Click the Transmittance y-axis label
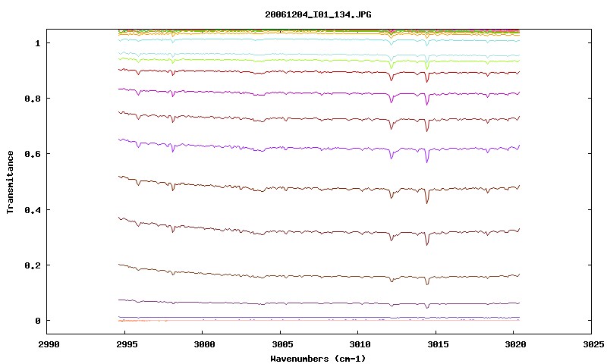 [x=11, y=182]
